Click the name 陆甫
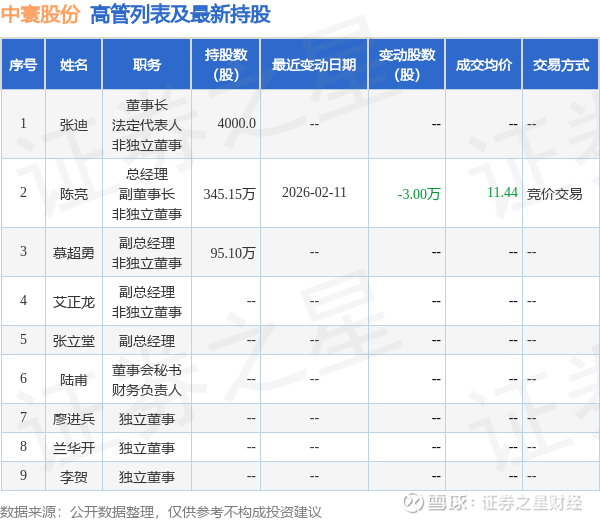The image size is (600, 521). (73, 380)
